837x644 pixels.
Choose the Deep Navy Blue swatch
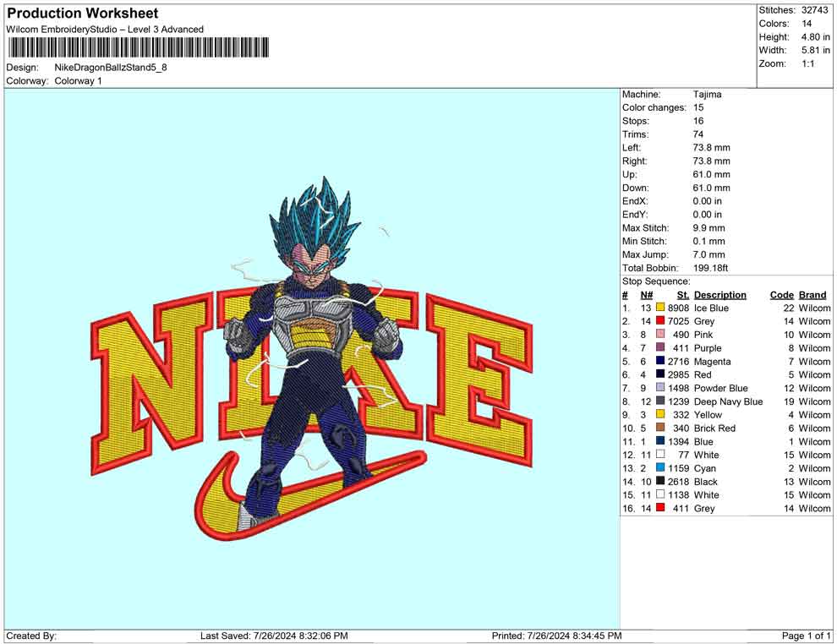pos(660,401)
